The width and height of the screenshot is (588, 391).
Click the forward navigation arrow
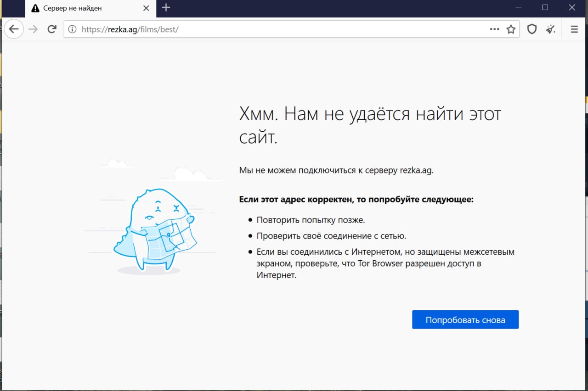point(33,29)
